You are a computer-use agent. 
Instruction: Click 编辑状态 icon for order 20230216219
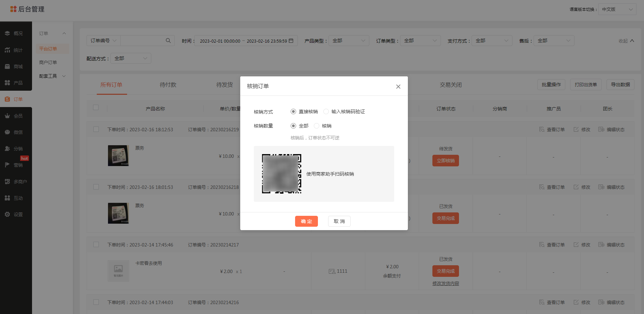click(601, 130)
